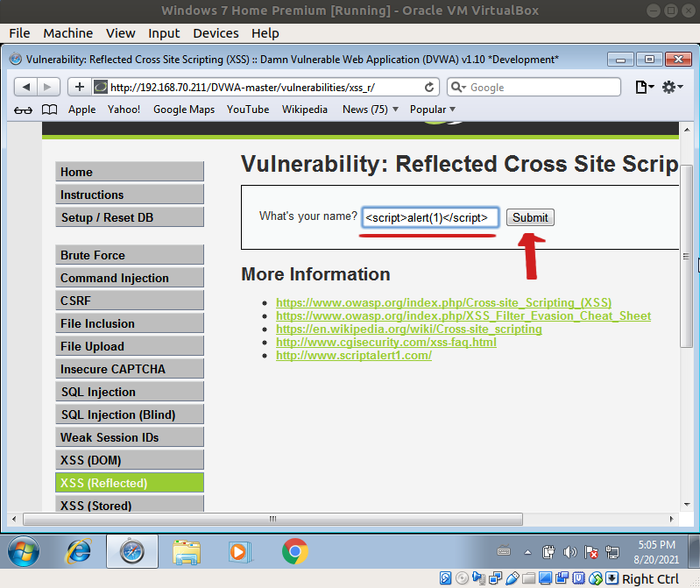Click the VirtualBox optical disc status icon

[x=462, y=578]
